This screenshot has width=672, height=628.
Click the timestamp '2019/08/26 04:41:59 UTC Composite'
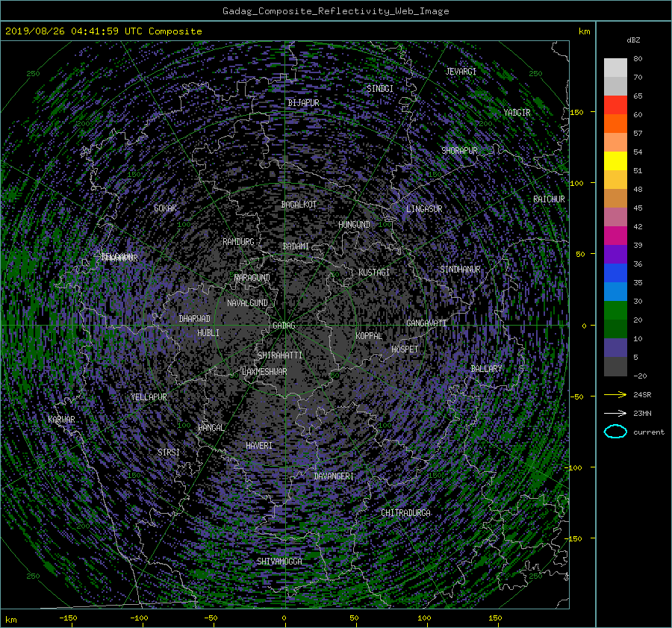click(x=103, y=31)
